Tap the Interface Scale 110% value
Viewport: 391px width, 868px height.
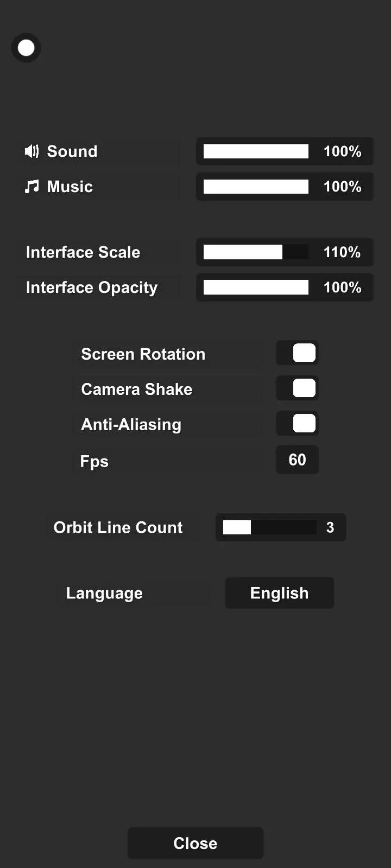click(x=342, y=252)
